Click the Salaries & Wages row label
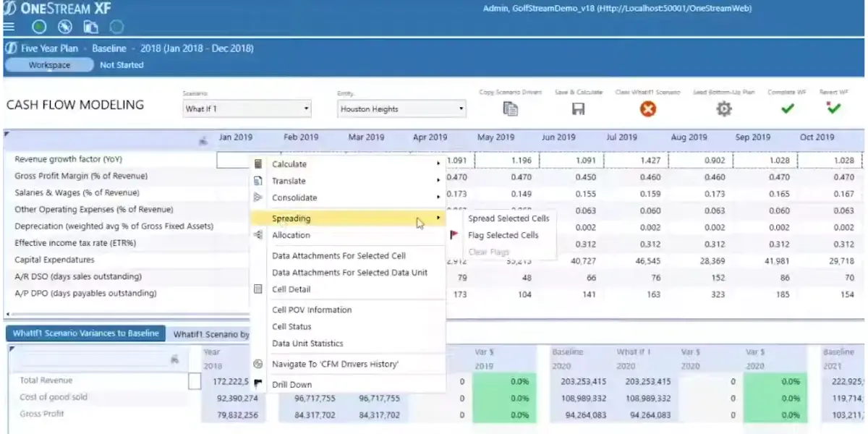This screenshot has height=434, width=868. (x=77, y=193)
